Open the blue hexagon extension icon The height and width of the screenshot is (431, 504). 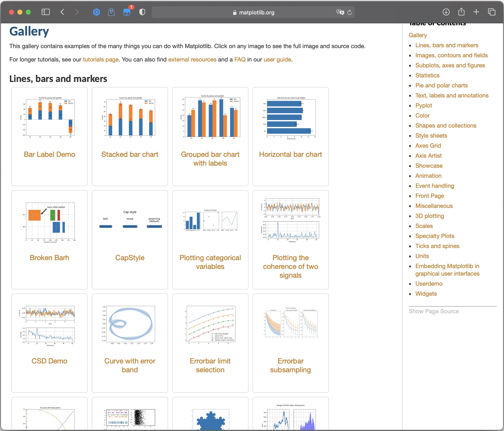pos(96,12)
